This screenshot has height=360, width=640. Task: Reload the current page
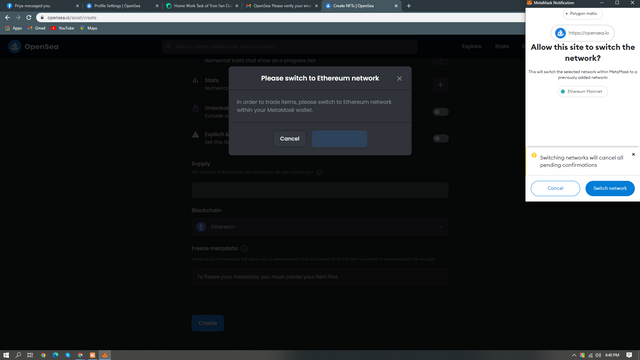click(29, 18)
